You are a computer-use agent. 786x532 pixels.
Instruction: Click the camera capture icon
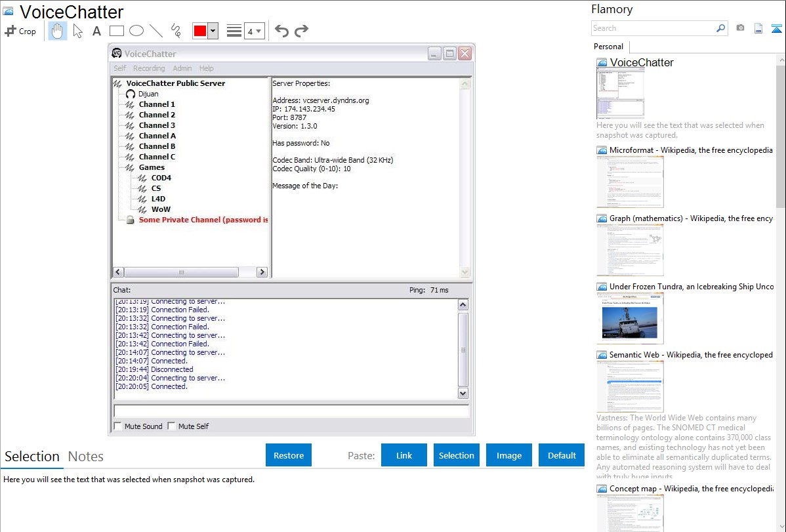point(740,28)
